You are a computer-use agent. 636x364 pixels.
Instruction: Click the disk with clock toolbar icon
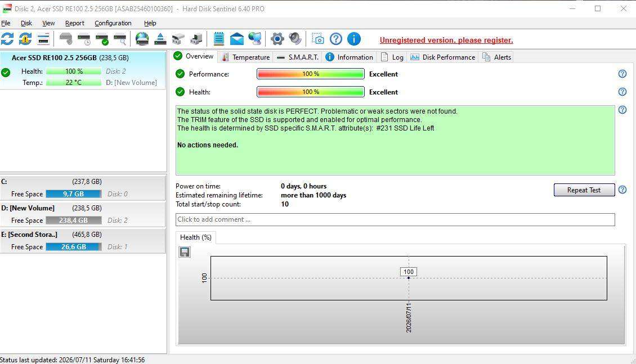point(84,39)
